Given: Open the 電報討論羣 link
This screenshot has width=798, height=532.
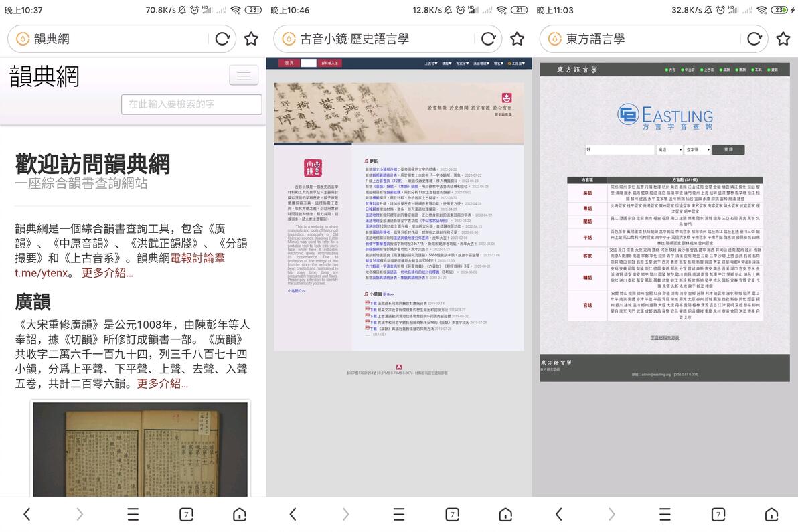Looking at the screenshot, I should click(x=197, y=258).
